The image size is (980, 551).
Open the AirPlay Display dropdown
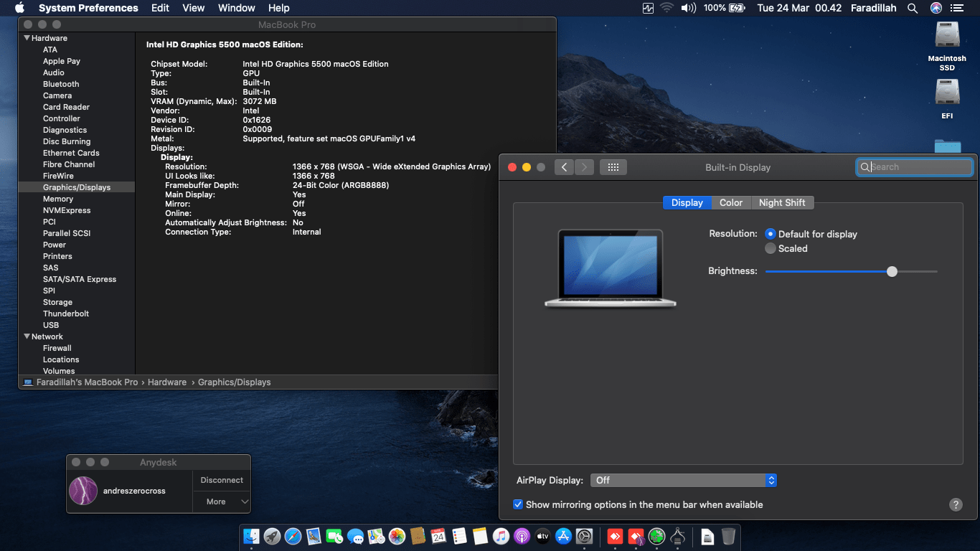[x=683, y=480]
